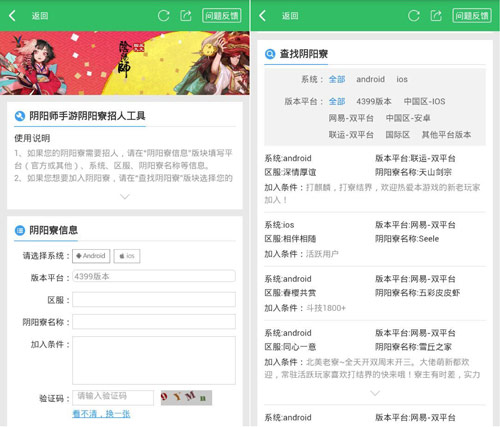Screen dimensions: 500x427
Task: Click the 加入条件 text area
Action: click(x=154, y=360)
